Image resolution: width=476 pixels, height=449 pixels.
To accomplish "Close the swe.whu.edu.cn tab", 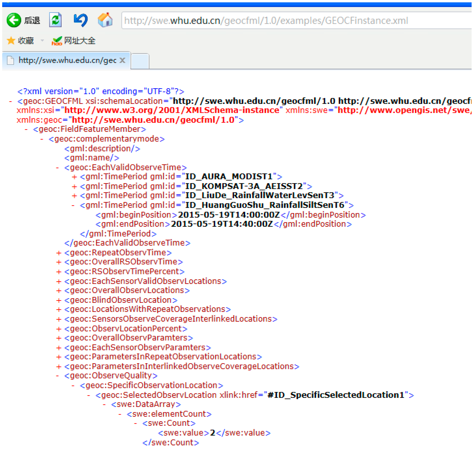I will [x=122, y=60].
